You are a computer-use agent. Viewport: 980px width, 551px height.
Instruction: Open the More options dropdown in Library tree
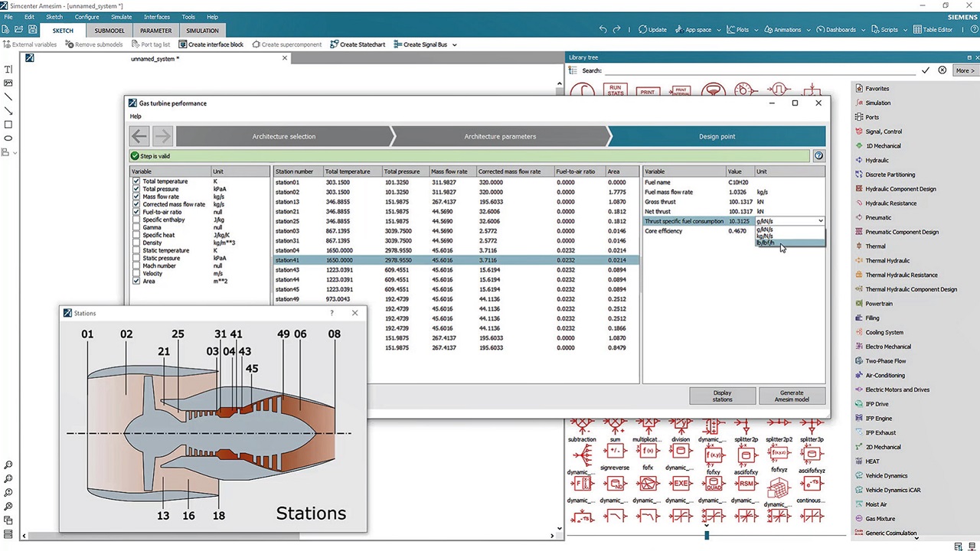click(964, 70)
